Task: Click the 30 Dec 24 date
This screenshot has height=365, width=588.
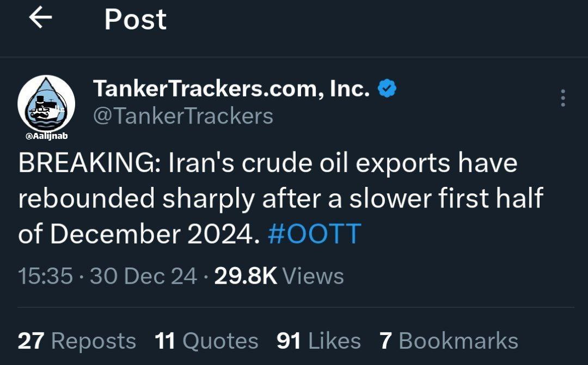Action: (143, 276)
